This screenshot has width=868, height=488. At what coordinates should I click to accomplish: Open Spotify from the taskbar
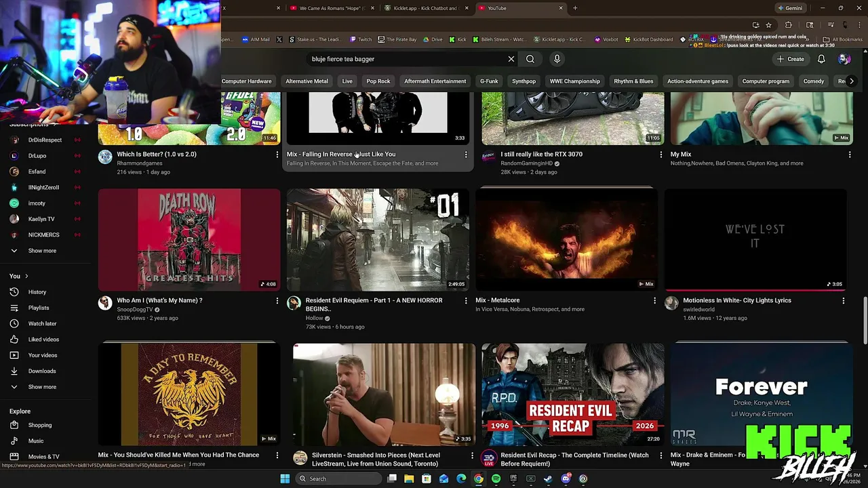tap(496, 479)
